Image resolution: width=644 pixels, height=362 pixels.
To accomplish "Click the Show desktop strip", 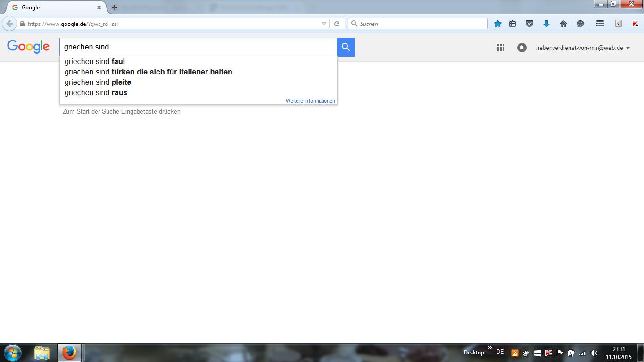I will point(641,353).
